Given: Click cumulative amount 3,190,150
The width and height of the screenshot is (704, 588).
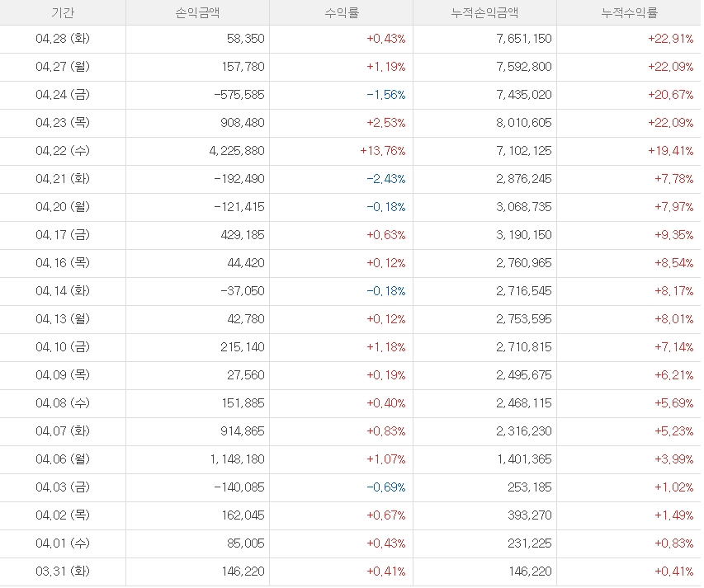Looking at the screenshot, I should click(524, 234).
